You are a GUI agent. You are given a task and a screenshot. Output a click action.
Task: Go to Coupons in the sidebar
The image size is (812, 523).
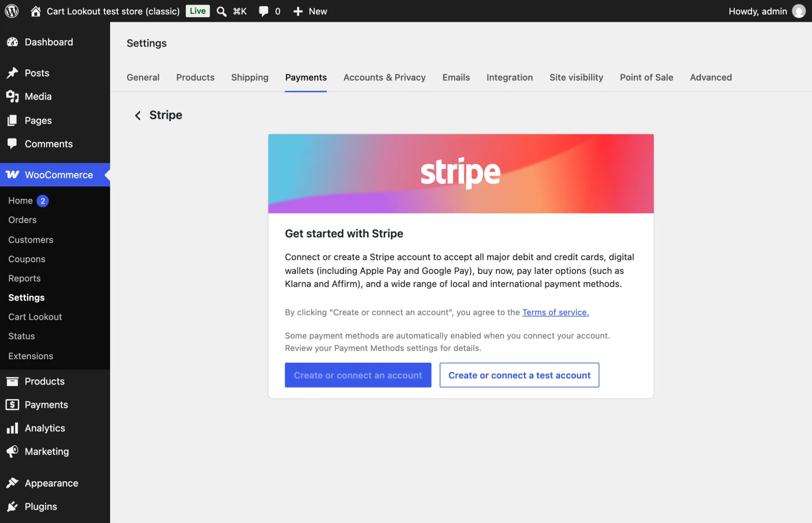tap(27, 259)
